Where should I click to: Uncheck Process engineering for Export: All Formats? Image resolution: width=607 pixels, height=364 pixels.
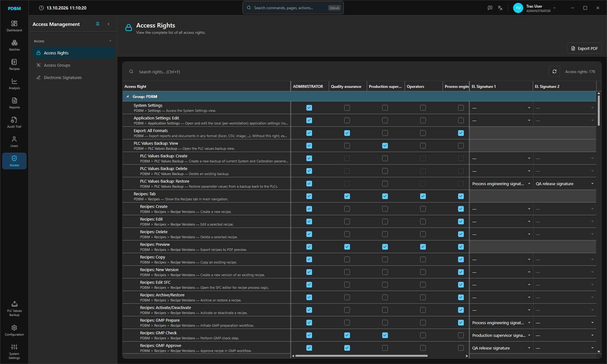[461, 133]
